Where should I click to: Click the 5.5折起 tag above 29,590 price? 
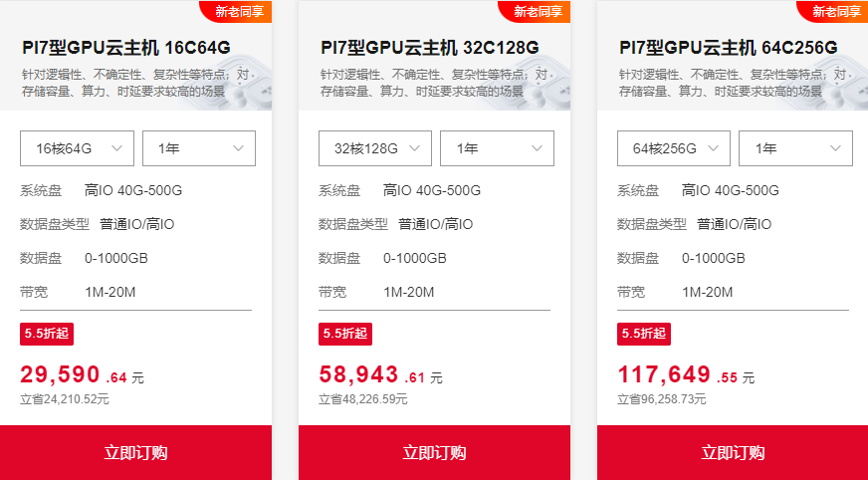tap(47, 334)
